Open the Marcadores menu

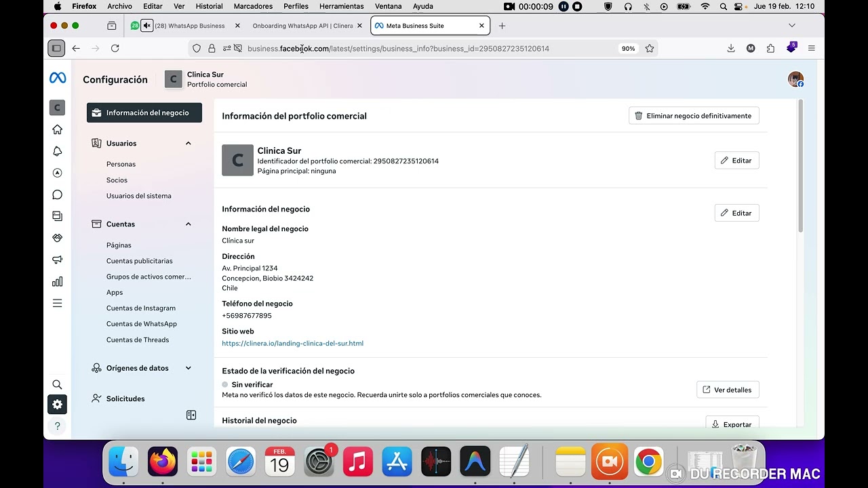click(x=253, y=6)
